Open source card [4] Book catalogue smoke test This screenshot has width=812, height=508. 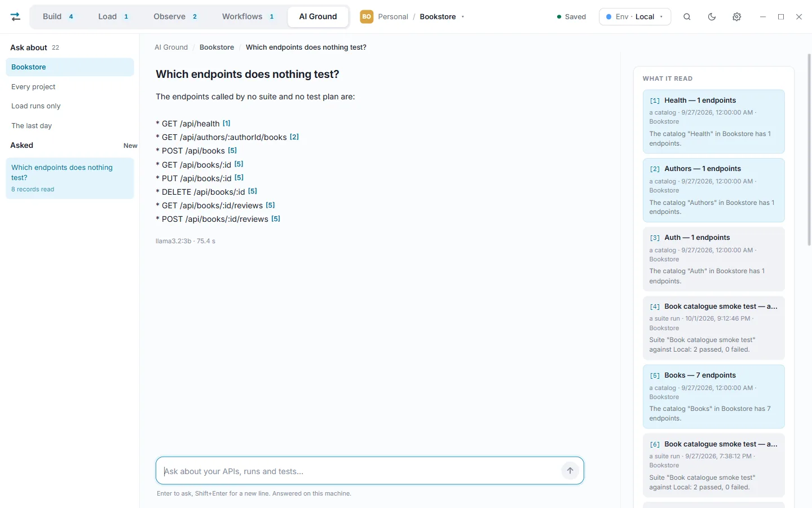713,328
